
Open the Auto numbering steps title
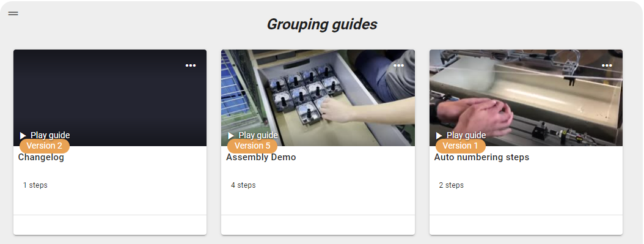[x=481, y=157]
